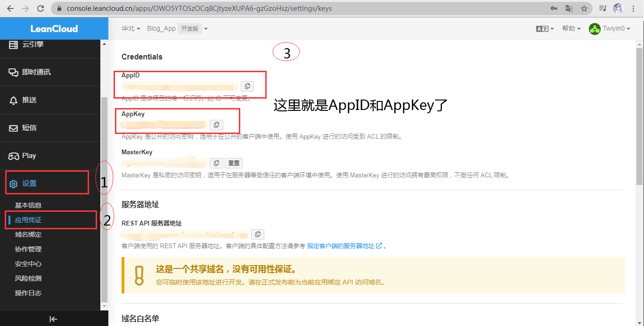Copy the REST API server address
The width and height of the screenshot is (644, 326).
pyautogui.click(x=258, y=234)
